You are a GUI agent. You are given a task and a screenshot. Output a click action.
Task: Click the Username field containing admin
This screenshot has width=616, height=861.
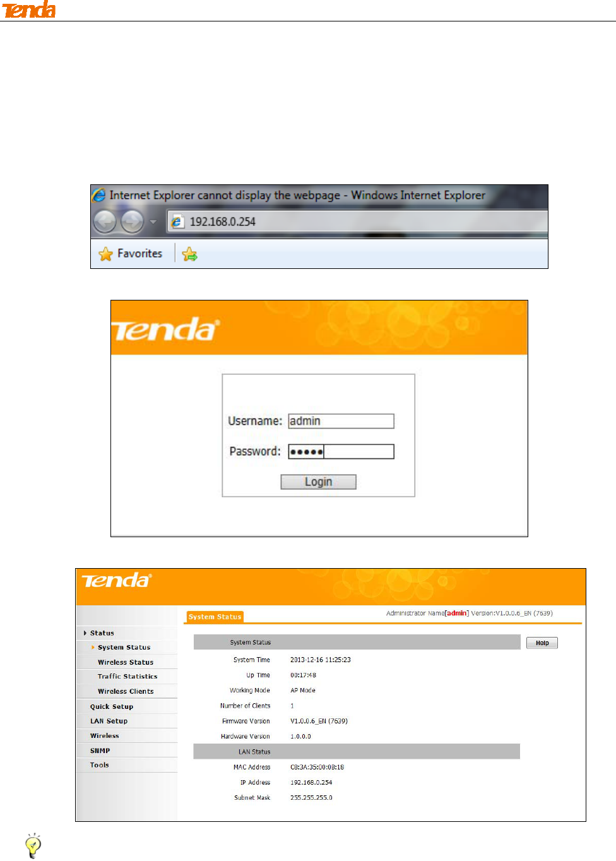point(341,421)
